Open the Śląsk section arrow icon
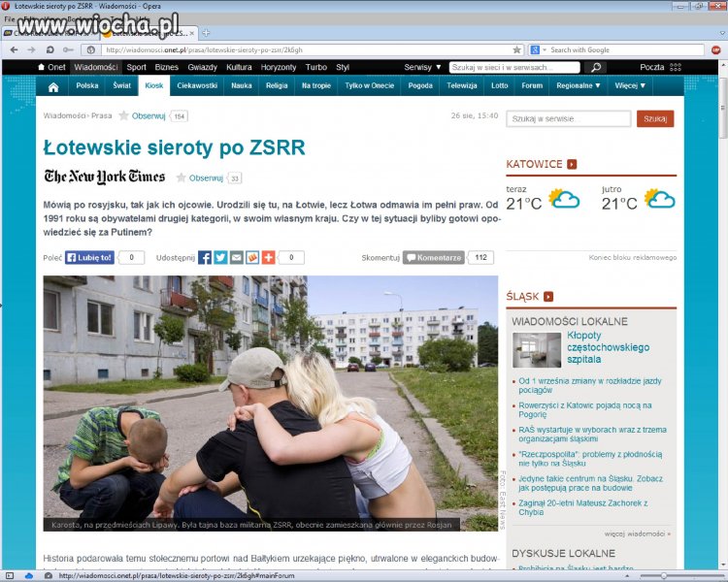The width and height of the screenshot is (728, 582). coord(548,297)
